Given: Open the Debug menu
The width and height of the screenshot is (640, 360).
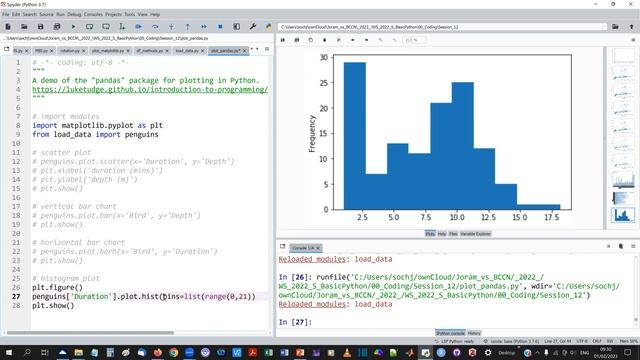Looking at the screenshot, I should click(74, 14).
